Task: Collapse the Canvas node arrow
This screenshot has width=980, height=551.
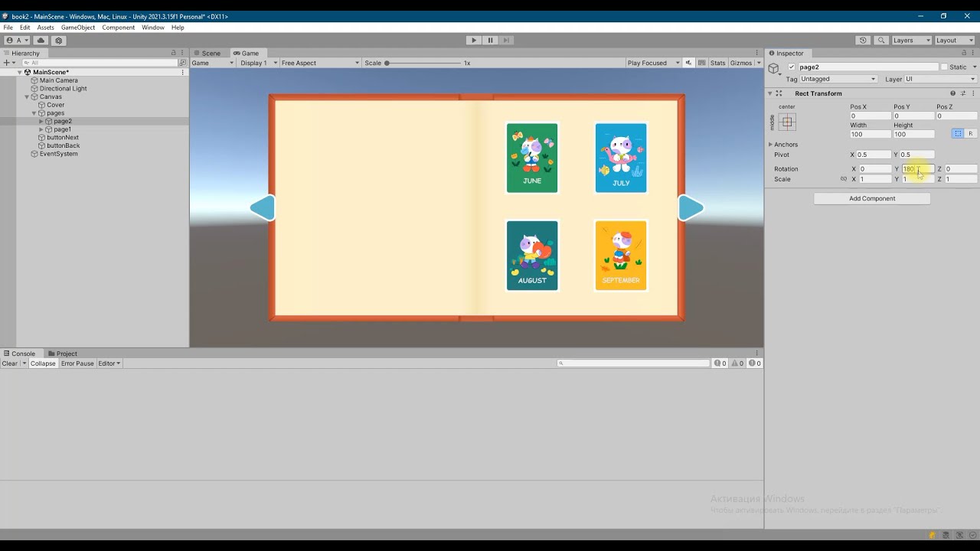Action: point(27,97)
